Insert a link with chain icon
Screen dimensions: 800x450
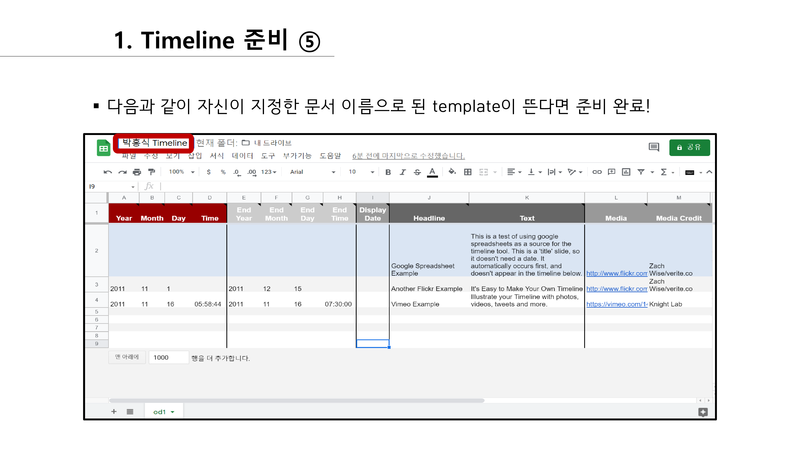(596, 172)
